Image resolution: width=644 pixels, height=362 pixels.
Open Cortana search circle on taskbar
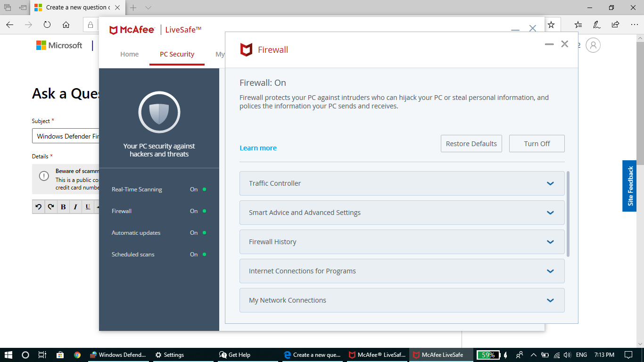click(x=25, y=355)
